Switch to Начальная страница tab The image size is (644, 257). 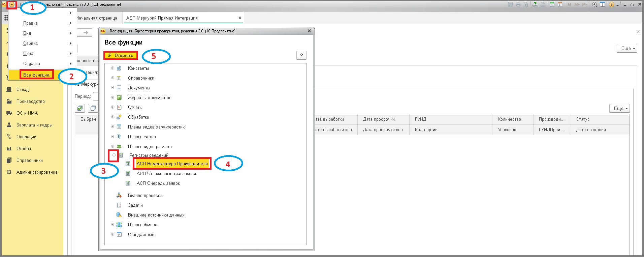pos(97,18)
